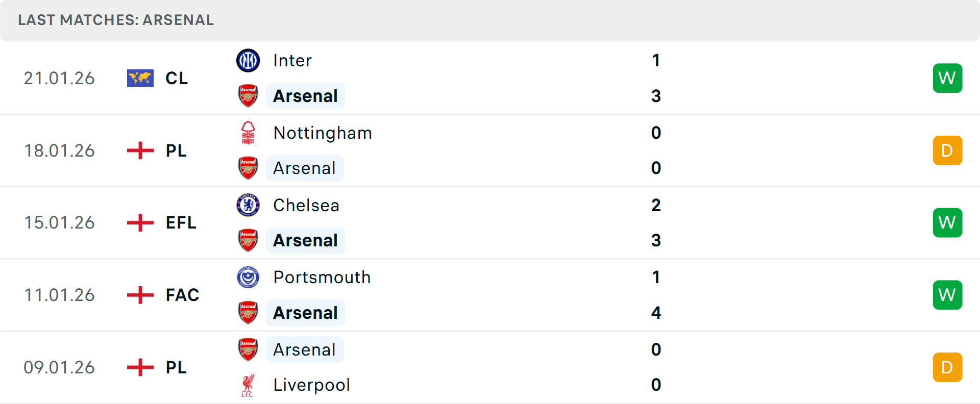
Task: Click the Portsmouth club crest icon
Action: pyautogui.click(x=248, y=277)
